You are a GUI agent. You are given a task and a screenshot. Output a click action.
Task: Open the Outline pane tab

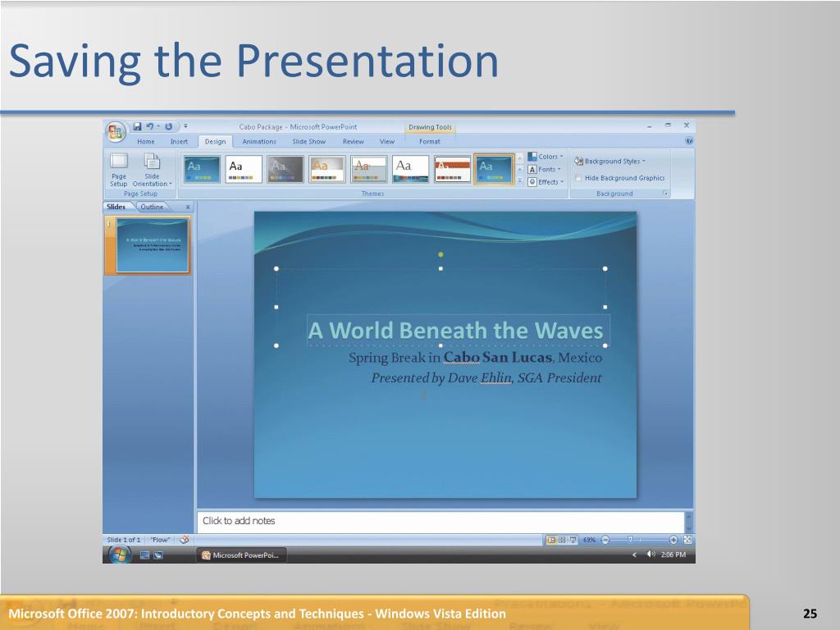[x=152, y=207]
